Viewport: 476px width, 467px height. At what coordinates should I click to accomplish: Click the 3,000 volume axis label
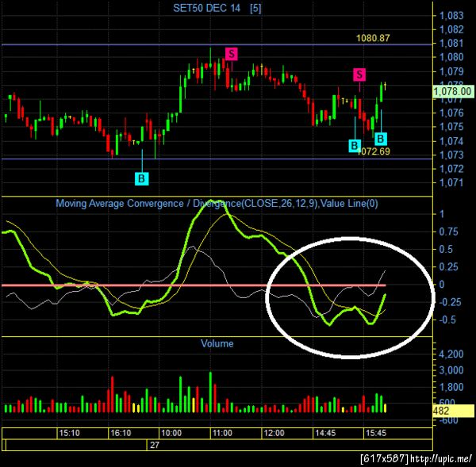(451, 370)
